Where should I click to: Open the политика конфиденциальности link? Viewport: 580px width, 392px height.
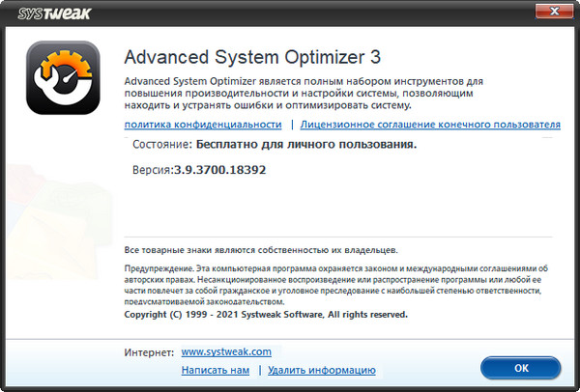pos(202,125)
